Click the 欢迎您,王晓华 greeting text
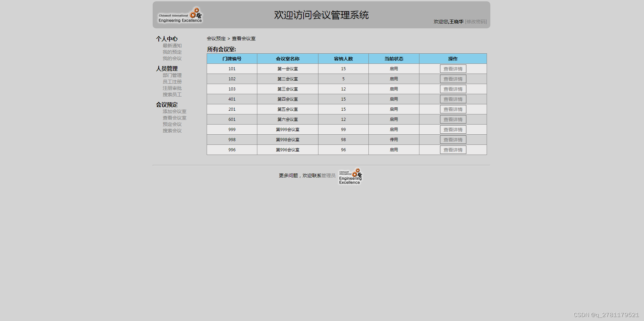This screenshot has width=644, height=321. point(448,22)
